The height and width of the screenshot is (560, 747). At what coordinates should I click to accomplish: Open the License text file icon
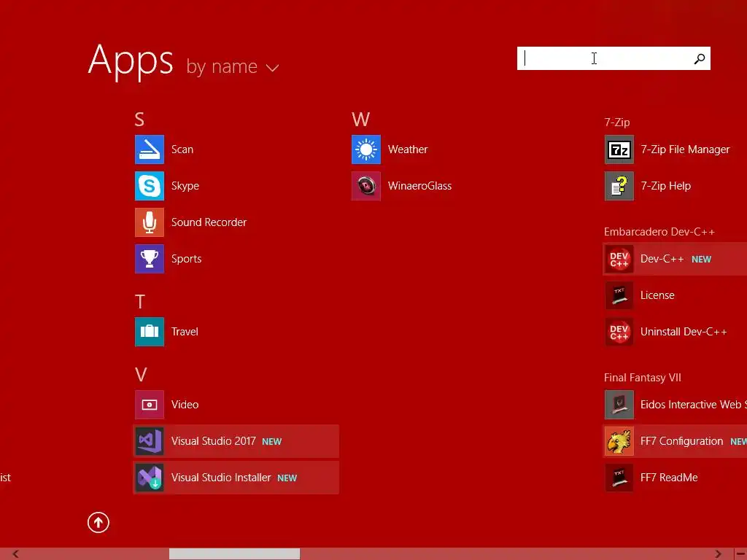[x=619, y=295]
